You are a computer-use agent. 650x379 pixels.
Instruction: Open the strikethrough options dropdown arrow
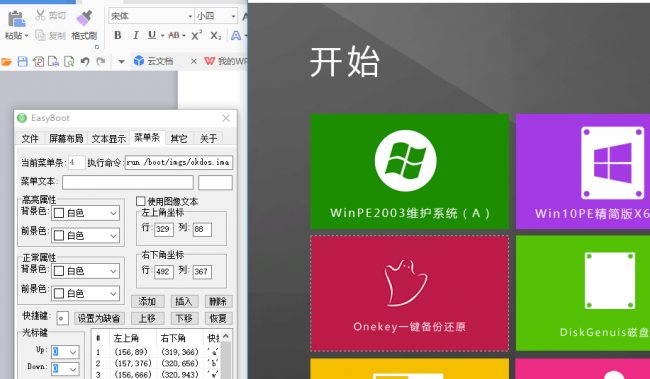click(184, 36)
